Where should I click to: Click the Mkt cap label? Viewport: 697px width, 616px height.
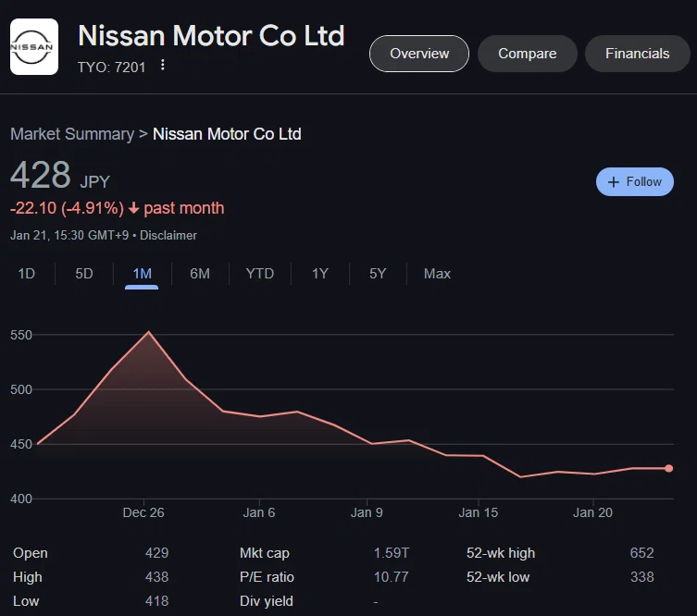(265, 553)
